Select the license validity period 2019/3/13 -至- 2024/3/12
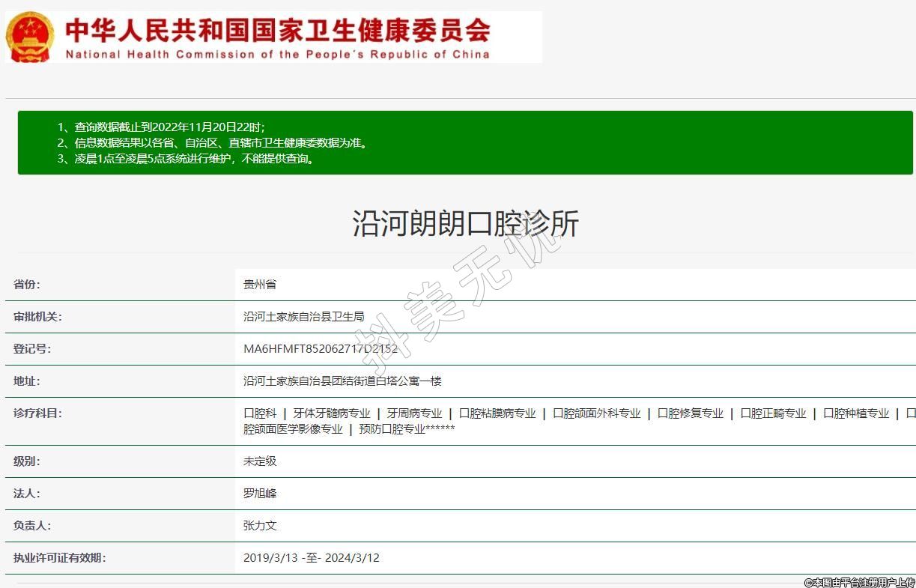 coord(311,558)
